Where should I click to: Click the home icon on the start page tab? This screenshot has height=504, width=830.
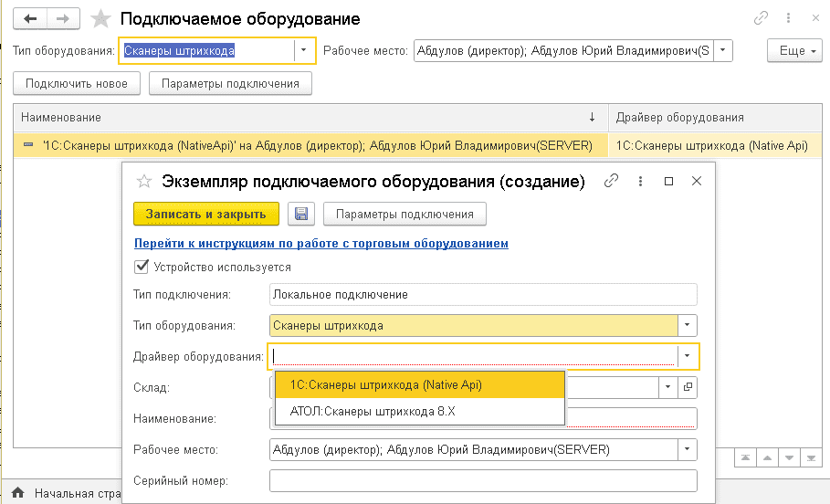pyautogui.click(x=17, y=494)
